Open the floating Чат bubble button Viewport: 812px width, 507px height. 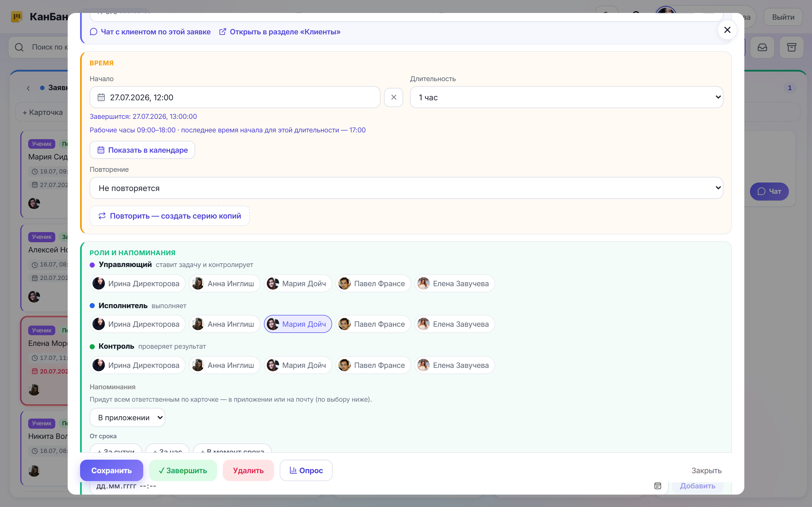pyautogui.click(x=769, y=192)
